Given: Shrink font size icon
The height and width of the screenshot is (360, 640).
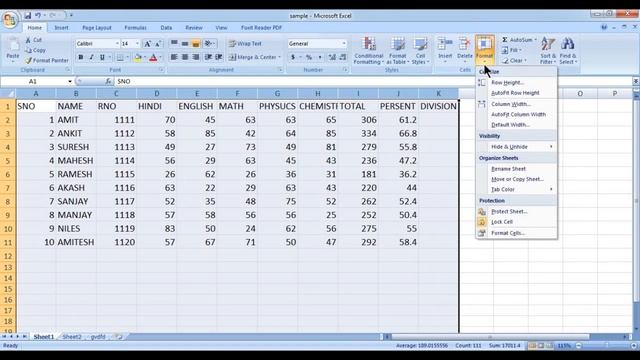Looking at the screenshot, I should click(158, 44).
